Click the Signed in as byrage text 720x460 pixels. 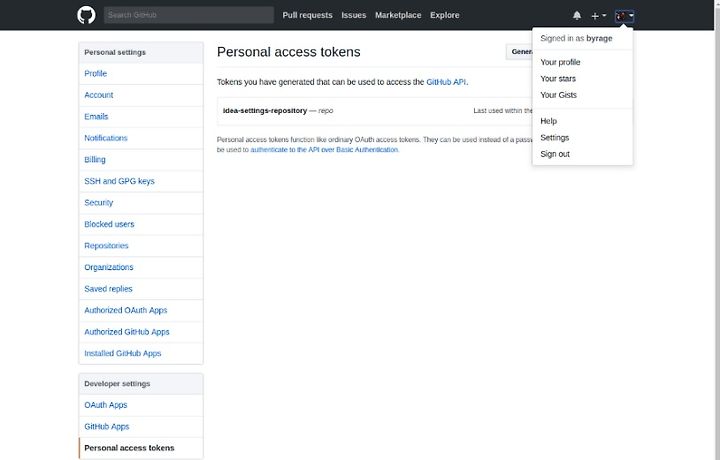point(576,39)
